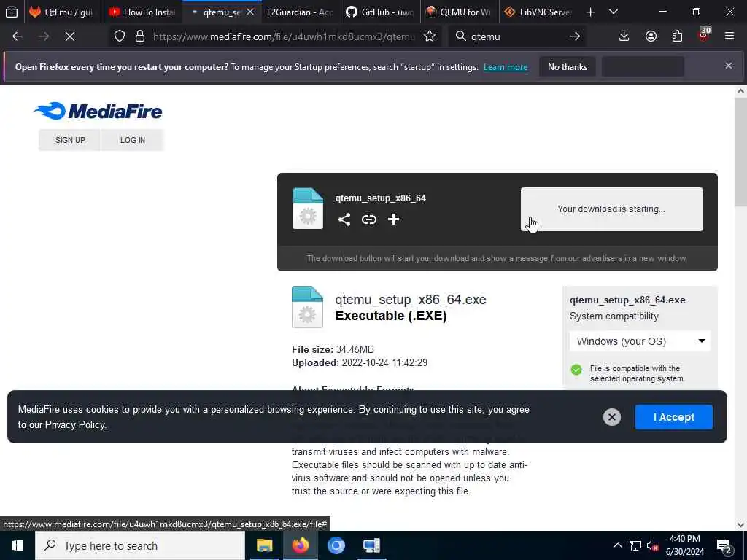
Task: Open the tracking protection shield icon
Action: click(x=120, y=36)
